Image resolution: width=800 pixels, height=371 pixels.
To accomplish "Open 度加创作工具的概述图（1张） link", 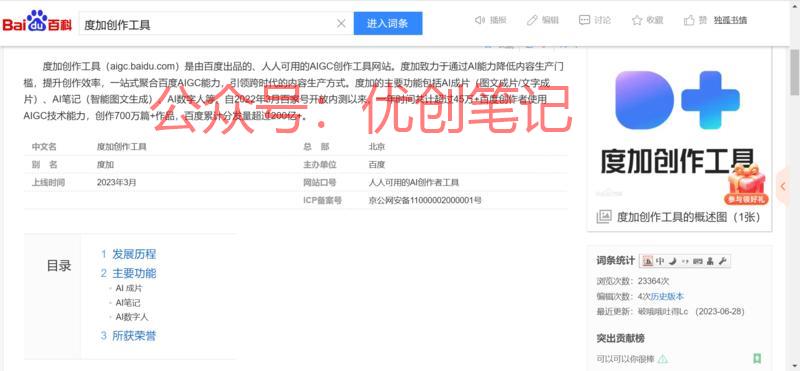I will [x=689, y=217].
